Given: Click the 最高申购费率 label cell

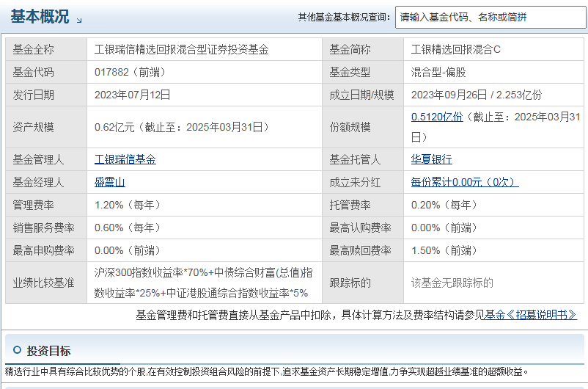Looking at the screenshot, I should coord(46,250).
